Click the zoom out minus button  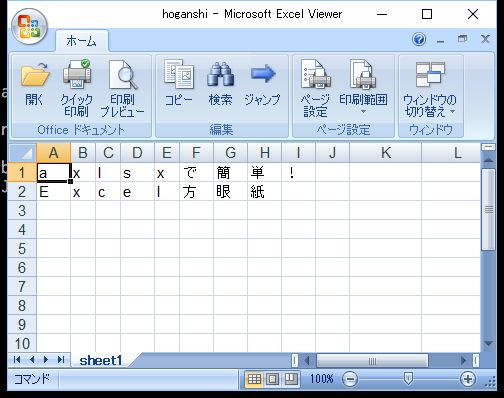tap(350, 379)
